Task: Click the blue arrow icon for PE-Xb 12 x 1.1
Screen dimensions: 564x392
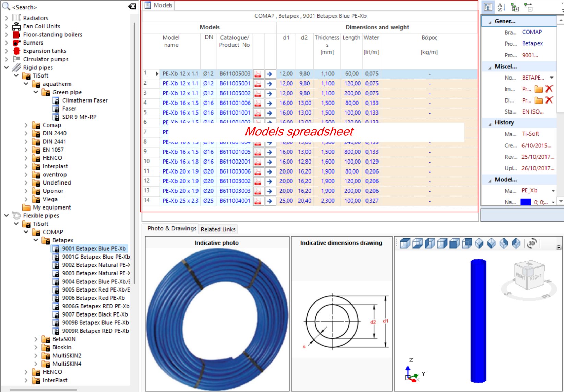Action: 270,73
